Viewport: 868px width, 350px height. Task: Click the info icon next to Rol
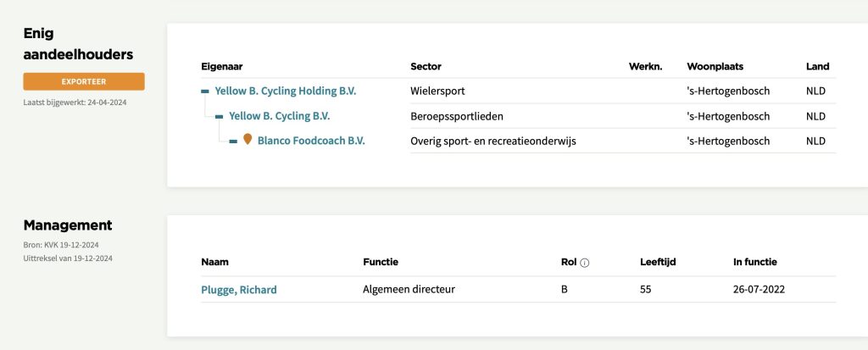[585, 263]
